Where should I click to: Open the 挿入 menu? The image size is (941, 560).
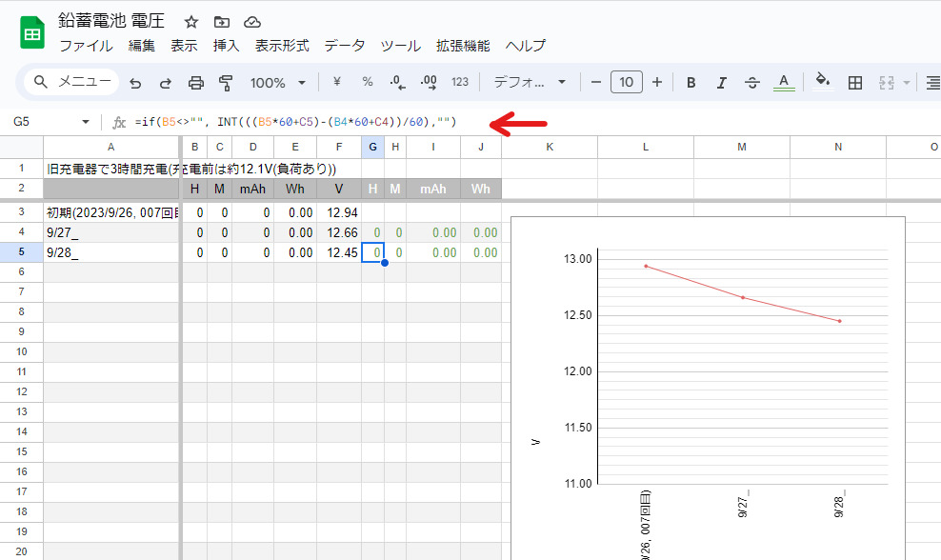pyautogui.click(x=227, y=46)
